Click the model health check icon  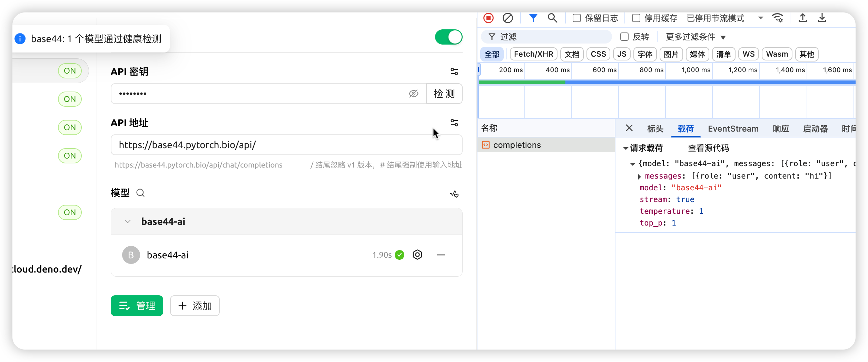coord(454,194)
